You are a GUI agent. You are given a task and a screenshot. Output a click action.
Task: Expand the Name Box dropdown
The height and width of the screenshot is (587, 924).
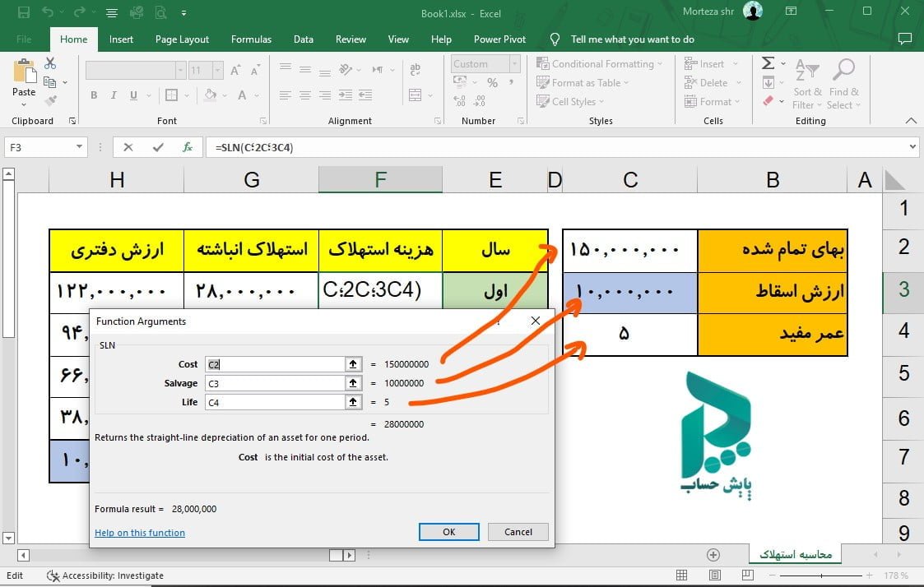coord(80,148)
